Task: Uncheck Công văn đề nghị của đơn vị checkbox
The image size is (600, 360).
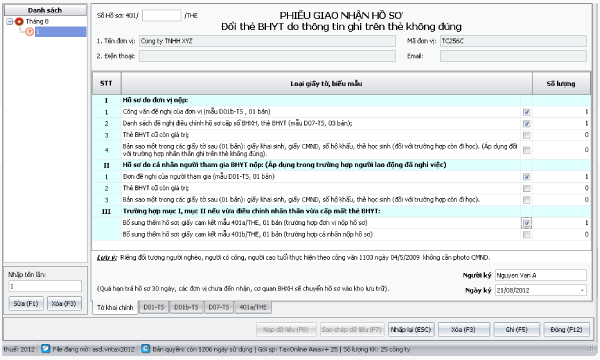Action: pyautogui.click(x=527, y=112)
